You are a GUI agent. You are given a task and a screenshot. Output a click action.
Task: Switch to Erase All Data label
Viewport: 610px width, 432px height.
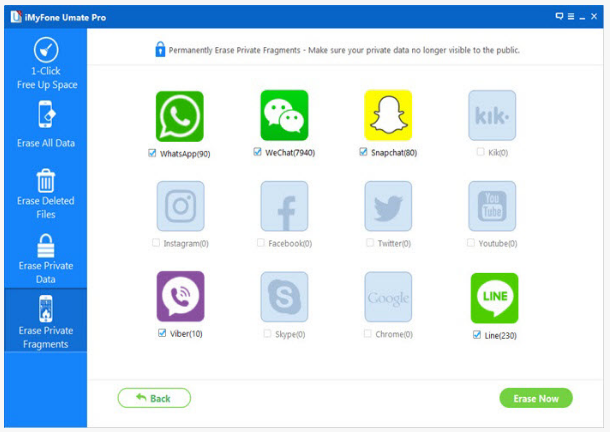click(46, 143)
